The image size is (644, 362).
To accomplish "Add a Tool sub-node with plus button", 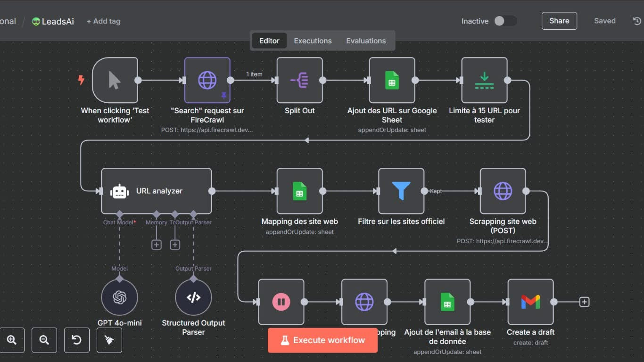I will [175, 245].
